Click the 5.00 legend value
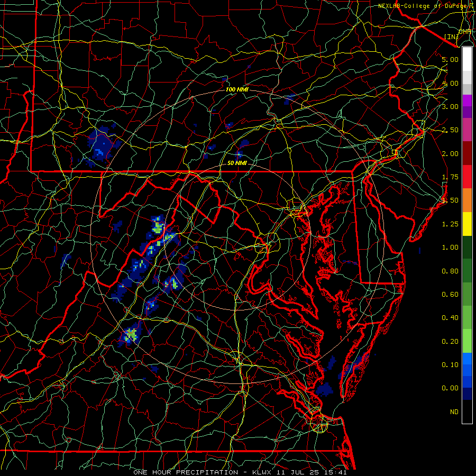This screenshot has height=476, width=476. pyautogui.click(x=450, y=59)
